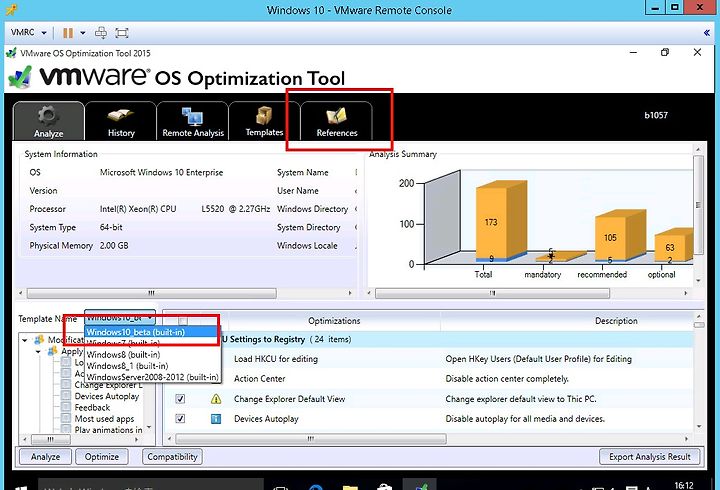Image resolution: width=720 pixels, height=490 pixels.
Task: Click the Description column header
Action: point(616,321)
